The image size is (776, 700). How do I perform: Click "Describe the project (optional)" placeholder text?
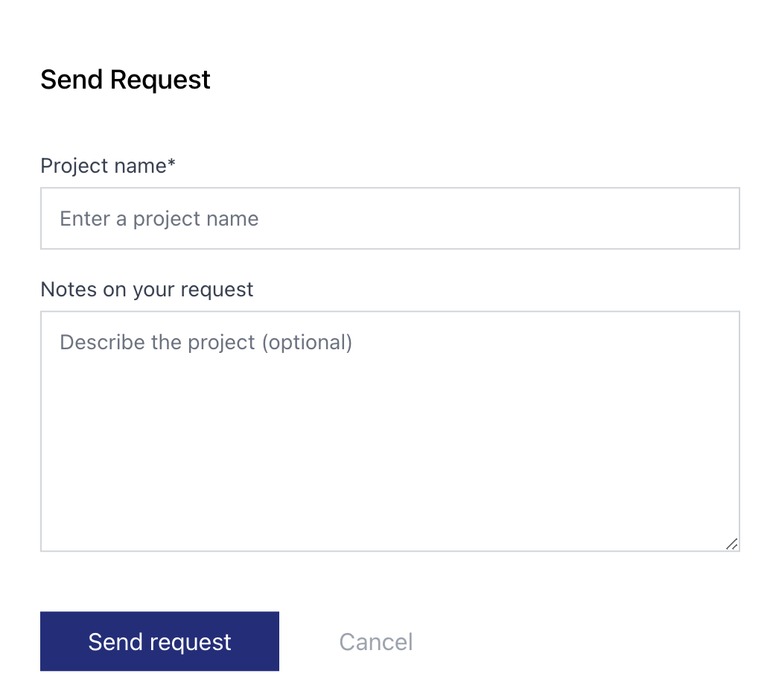tap(206, 342)
